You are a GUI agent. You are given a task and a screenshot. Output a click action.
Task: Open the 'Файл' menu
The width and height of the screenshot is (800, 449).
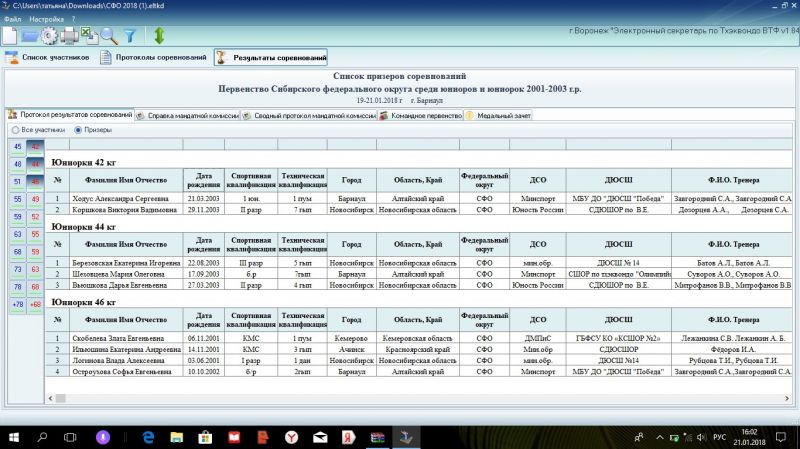tap(12, 19)
